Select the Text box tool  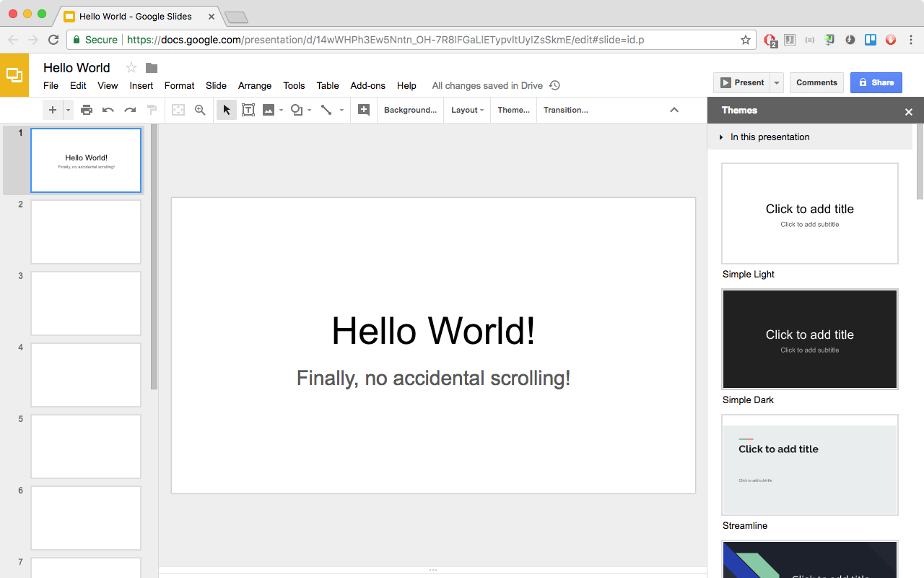248,110
